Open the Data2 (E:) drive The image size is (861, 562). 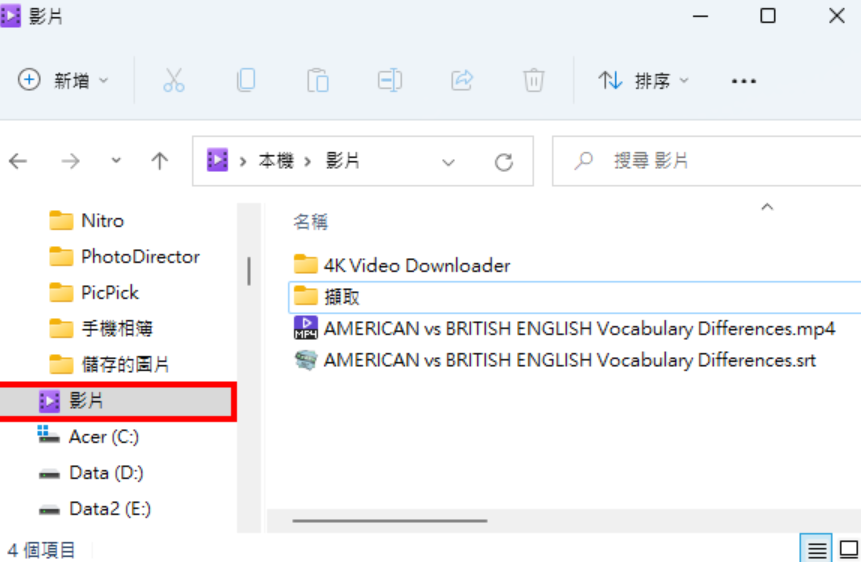94,509
